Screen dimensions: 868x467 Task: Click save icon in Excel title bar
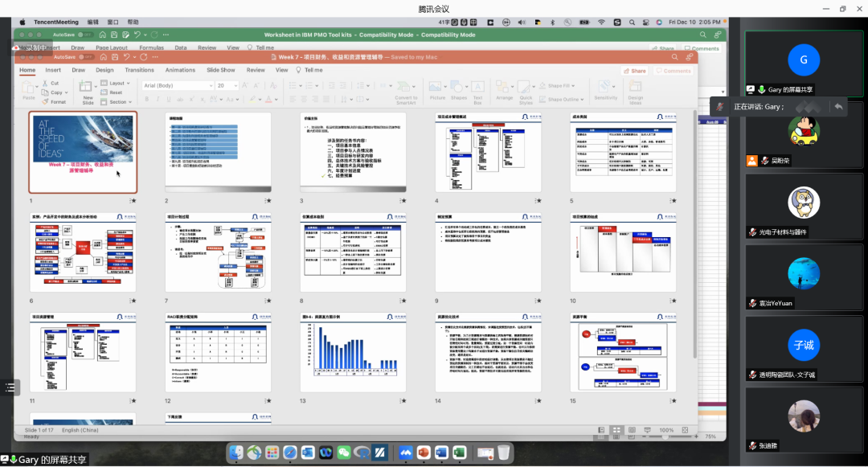pos(114,35)
